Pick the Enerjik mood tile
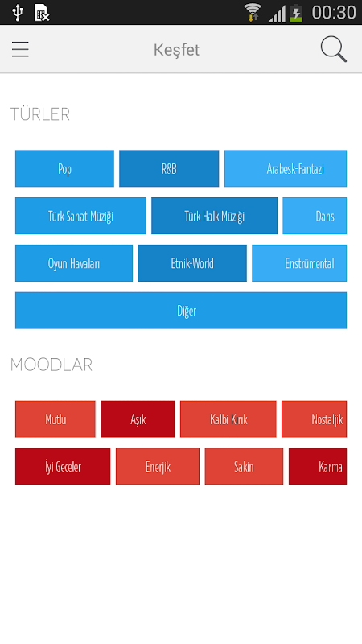Viewport: 362px width, 644px height. tap(158, 466)
